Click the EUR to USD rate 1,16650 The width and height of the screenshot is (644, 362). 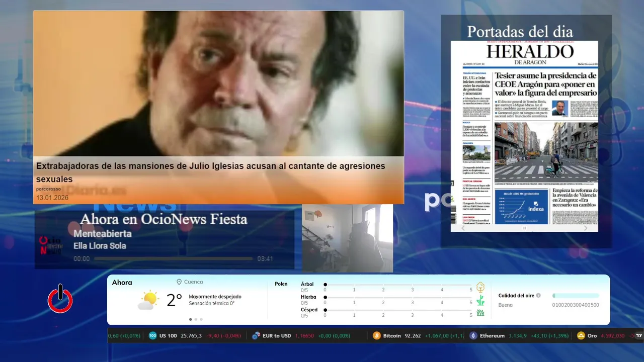click(x=304, y=335)
